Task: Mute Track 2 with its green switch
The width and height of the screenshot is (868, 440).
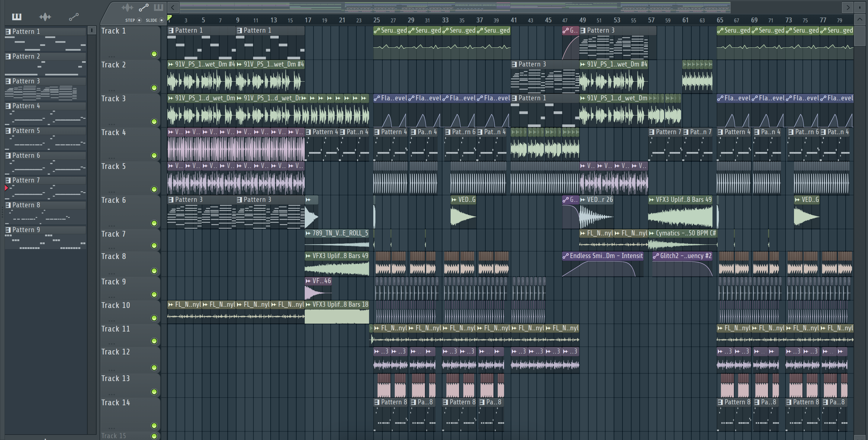Action: (x=154, y=88)
